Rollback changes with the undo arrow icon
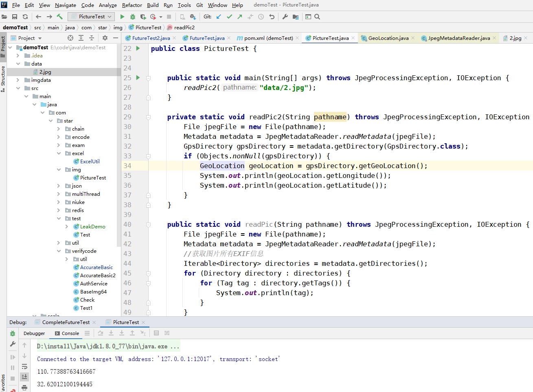This screenshot has width=533, height=392. point(272,17)
